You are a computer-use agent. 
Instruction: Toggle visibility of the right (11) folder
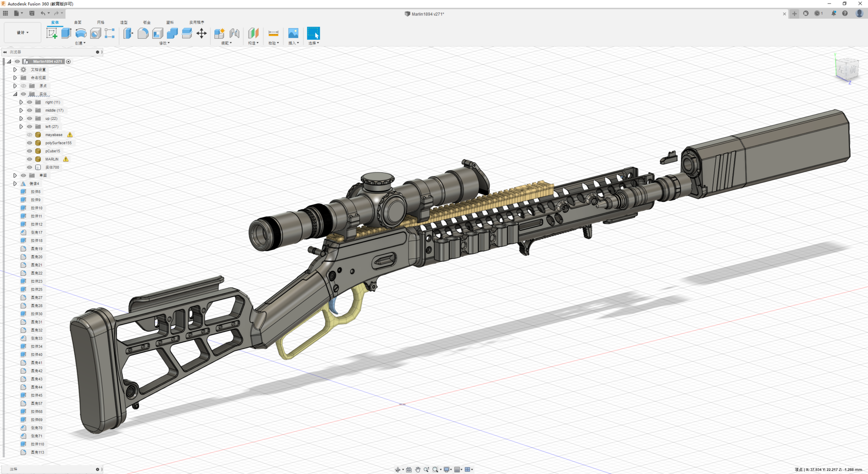point(30,102)
